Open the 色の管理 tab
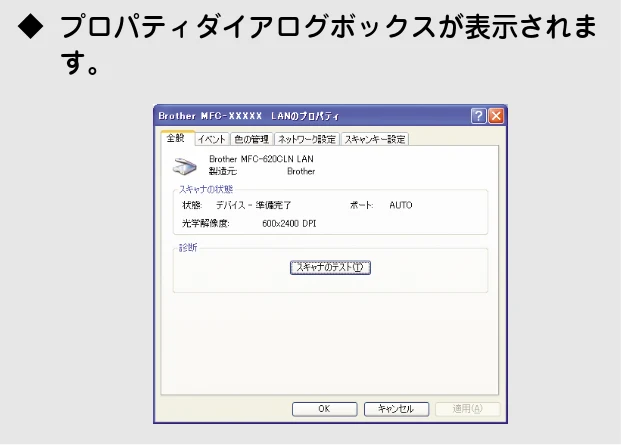Image resolution: width=621 pixels, height=445 pixels. 251,139
